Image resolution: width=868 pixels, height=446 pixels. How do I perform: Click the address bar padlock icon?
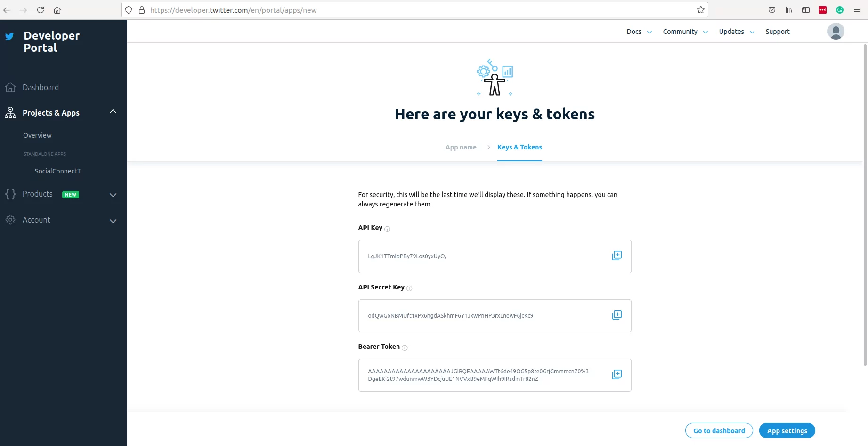coord(141,10)
